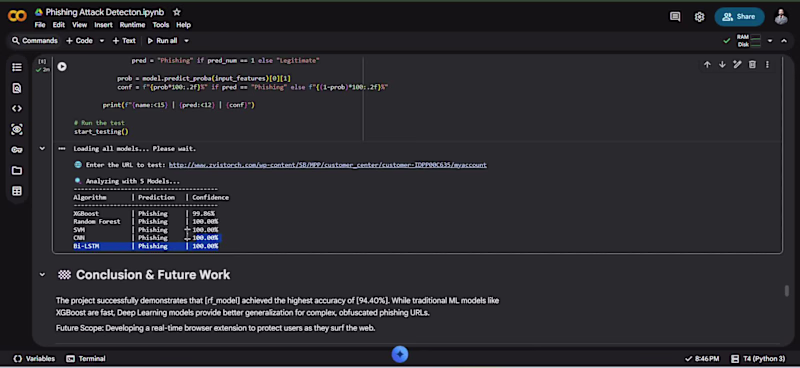
Task: Open Code snippets sidebar icon
Action: coord(17,109)
